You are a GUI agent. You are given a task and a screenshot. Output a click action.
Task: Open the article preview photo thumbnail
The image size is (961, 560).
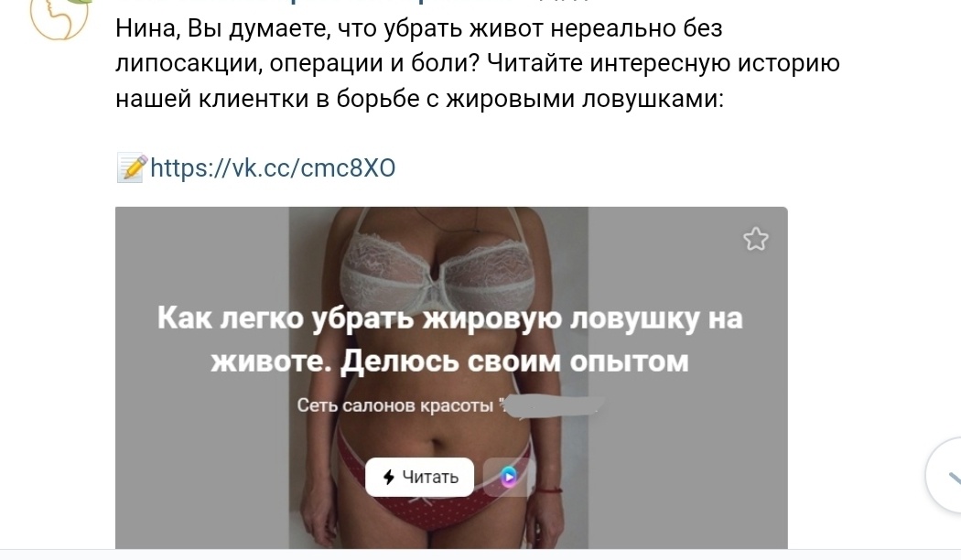(438, 377)
